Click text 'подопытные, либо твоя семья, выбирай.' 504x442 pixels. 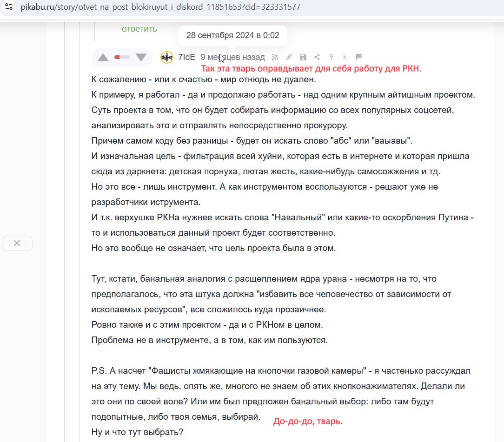click(176, 417)
